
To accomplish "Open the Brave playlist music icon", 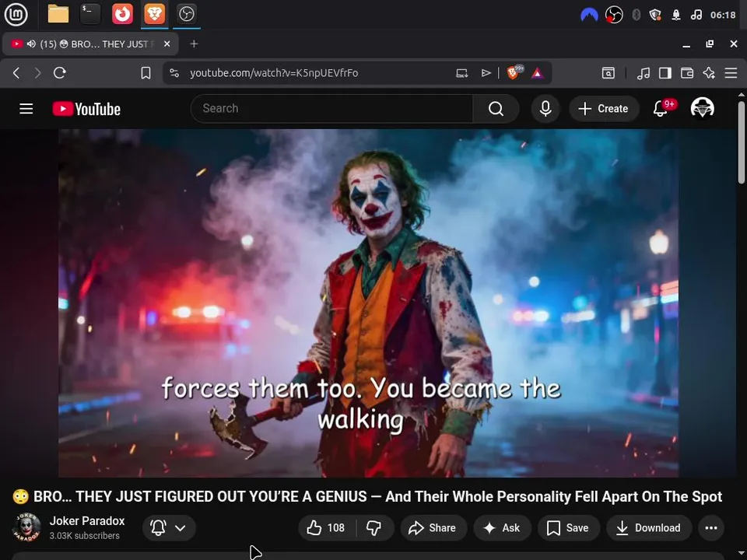I will pyautogui.click(x=644, y=73).
